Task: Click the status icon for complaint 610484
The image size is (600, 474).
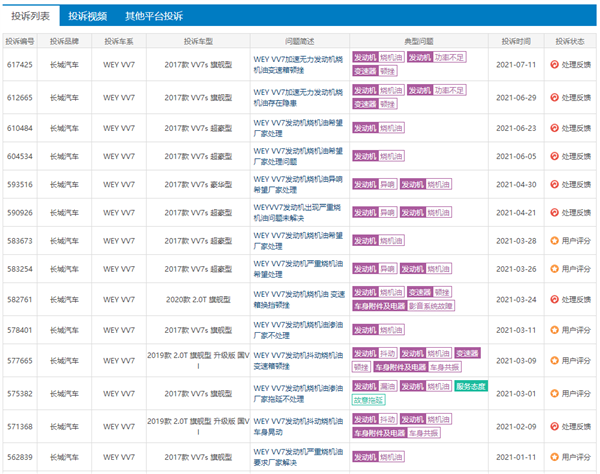Action: 554,128
